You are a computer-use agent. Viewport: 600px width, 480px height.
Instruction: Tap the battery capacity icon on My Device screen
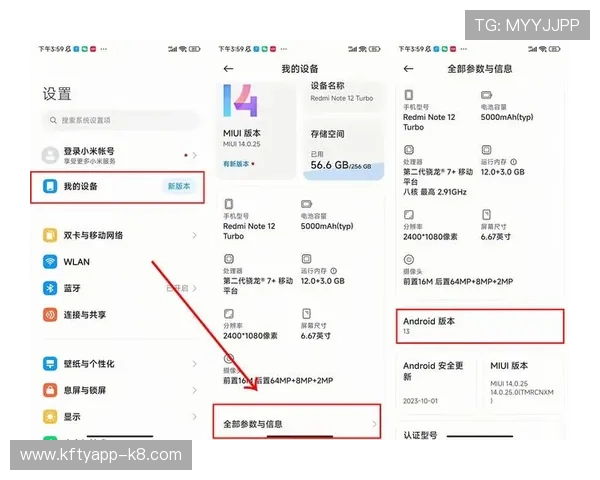307,204
